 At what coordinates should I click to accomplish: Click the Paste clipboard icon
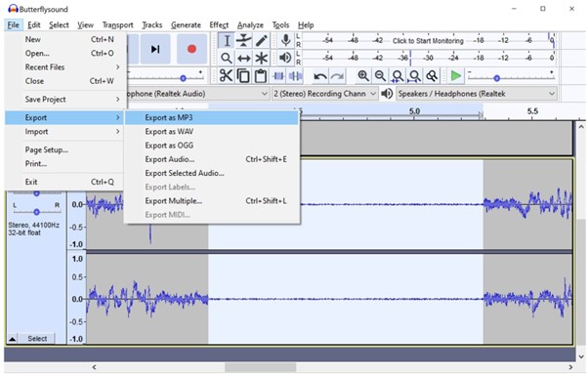pos(261,76)
